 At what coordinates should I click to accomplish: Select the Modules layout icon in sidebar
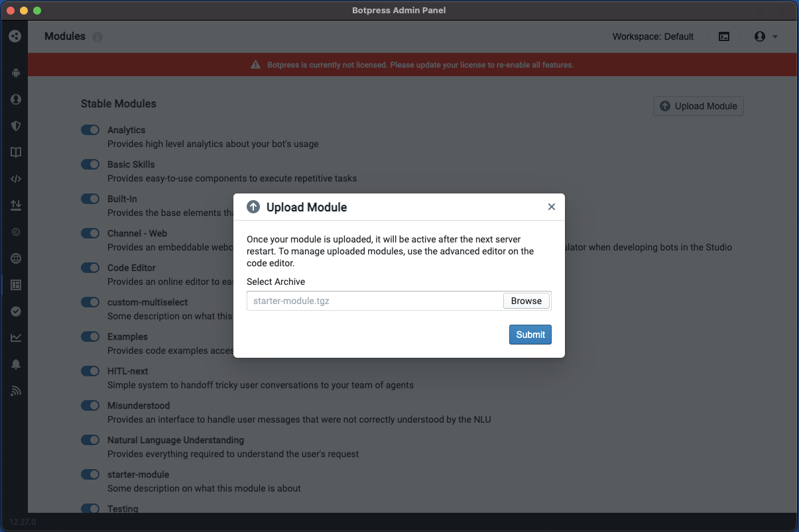coord(16,285)
